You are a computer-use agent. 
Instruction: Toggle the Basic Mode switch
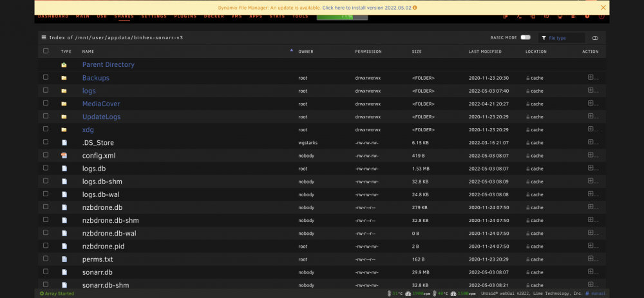click(526, 37)
